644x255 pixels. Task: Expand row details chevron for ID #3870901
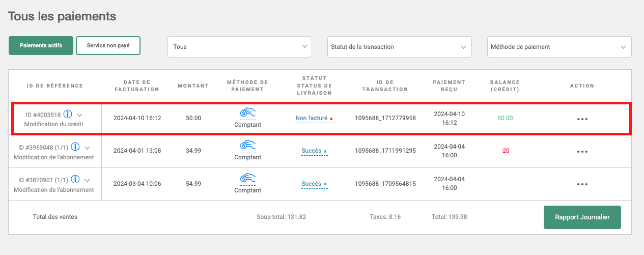click(88, 180)
